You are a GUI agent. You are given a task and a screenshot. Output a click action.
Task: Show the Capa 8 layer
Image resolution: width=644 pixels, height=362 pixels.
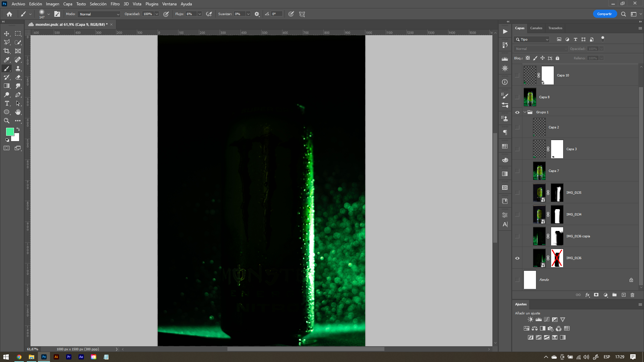pyautogui.click(x=517, y=97)
